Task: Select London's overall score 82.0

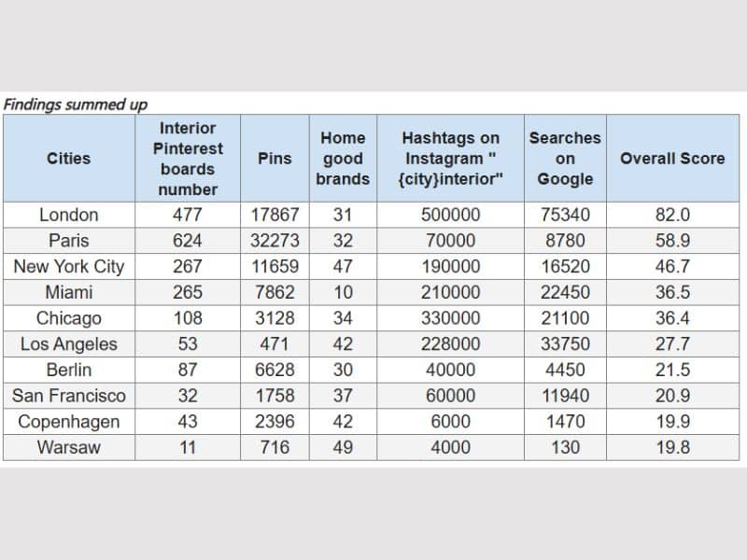Action: (x=672, y=215)
